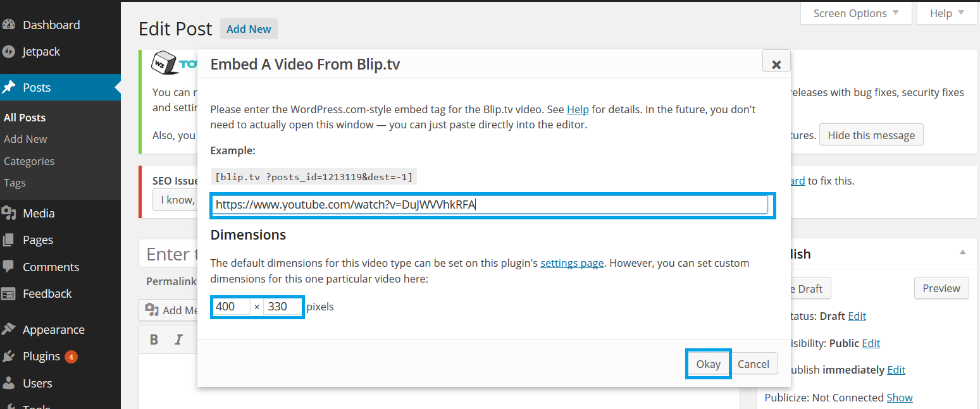Click the Appearance paintbrush icon

click(x=9, y=329)
